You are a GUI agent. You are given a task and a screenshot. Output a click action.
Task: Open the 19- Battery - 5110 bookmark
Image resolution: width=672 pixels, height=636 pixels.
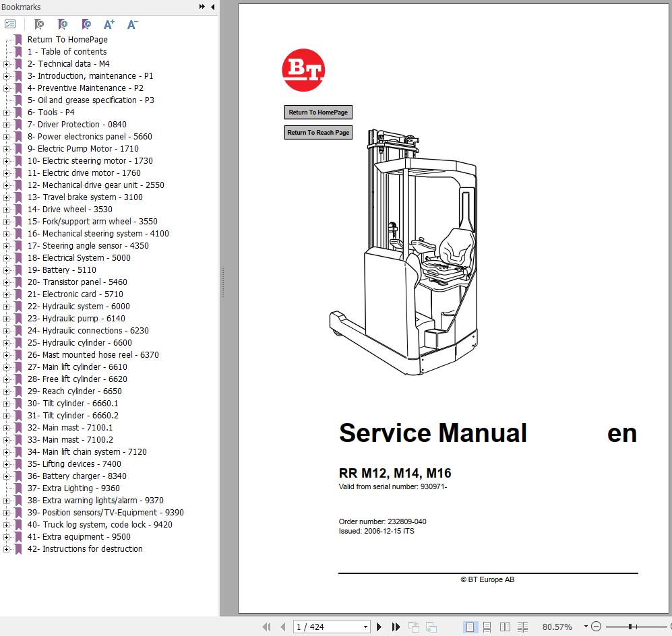(62, 270)
